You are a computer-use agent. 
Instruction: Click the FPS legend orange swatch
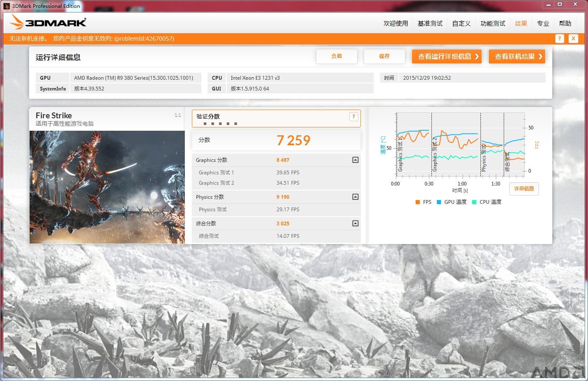point(417,202)
